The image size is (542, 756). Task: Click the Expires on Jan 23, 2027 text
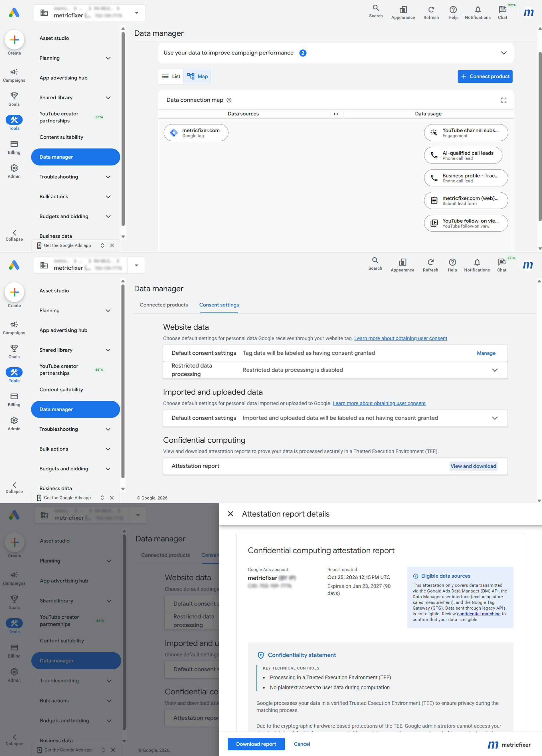coord(359,589)
